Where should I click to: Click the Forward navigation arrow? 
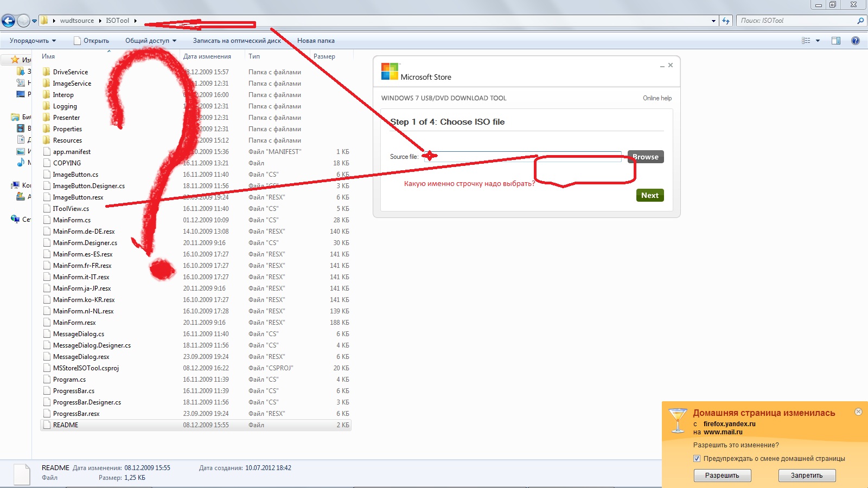pyautogui.click(x=23, y=21)
